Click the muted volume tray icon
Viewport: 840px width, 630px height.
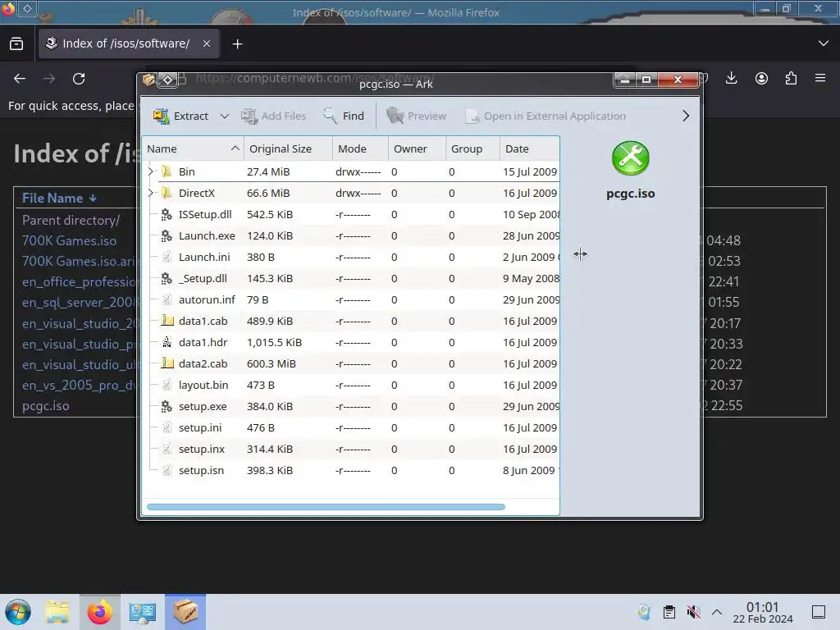tap(694, 612)
